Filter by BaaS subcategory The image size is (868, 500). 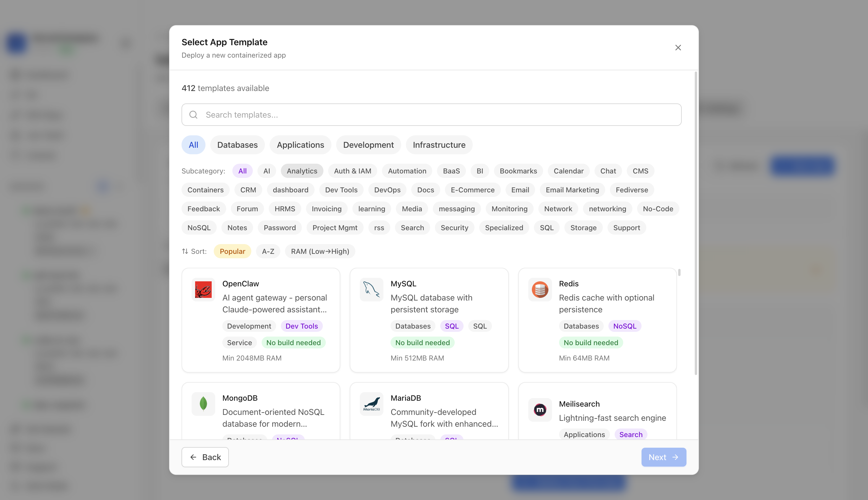[451, 171]
